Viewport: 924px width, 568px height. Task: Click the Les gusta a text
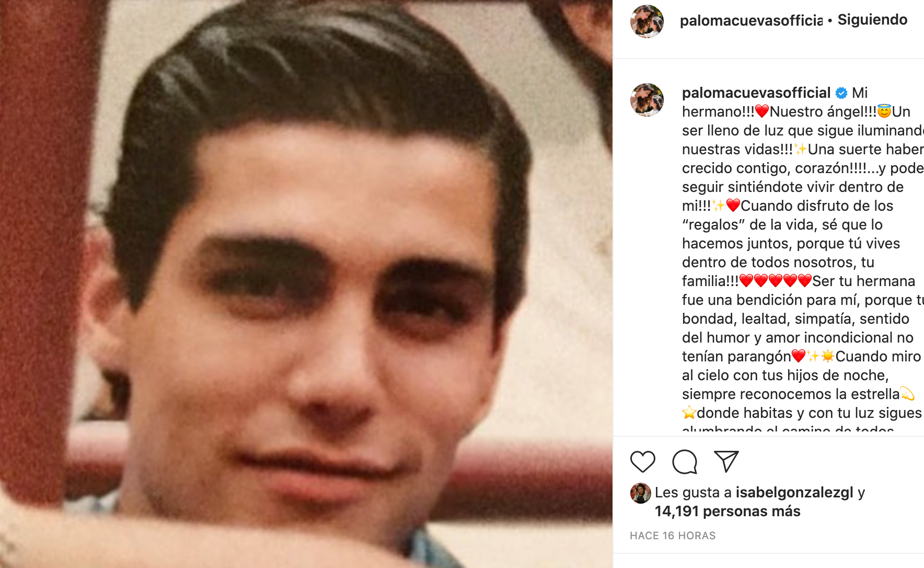693,493
